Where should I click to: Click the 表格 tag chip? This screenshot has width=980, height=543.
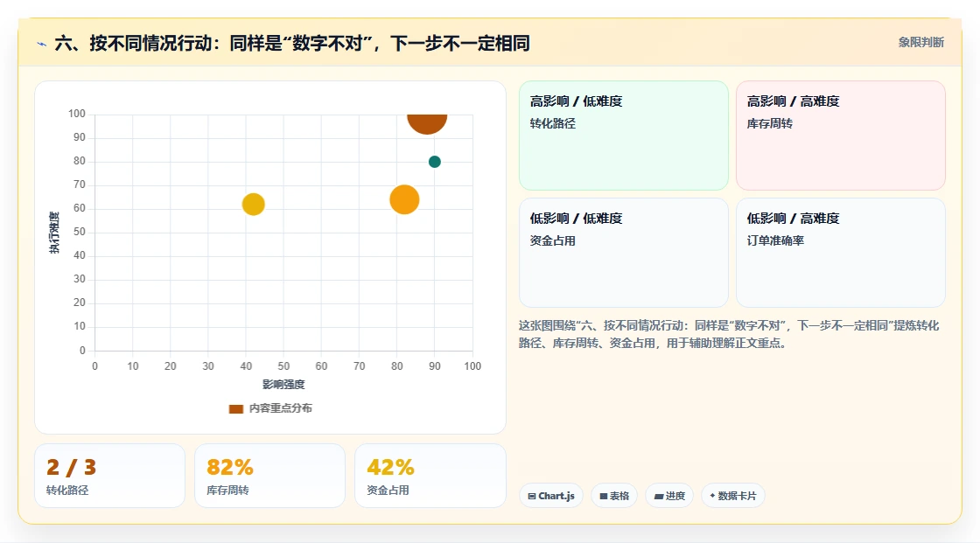(614, 496)
